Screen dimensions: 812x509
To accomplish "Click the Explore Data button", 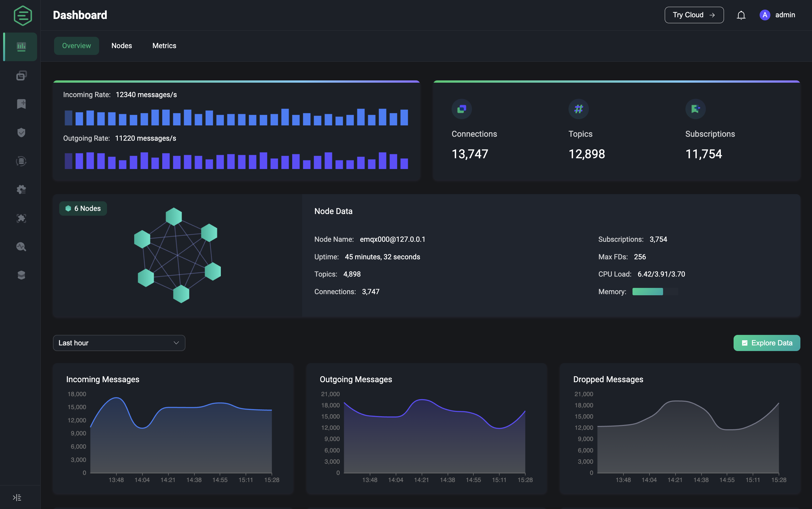I will tap(766, 343).
